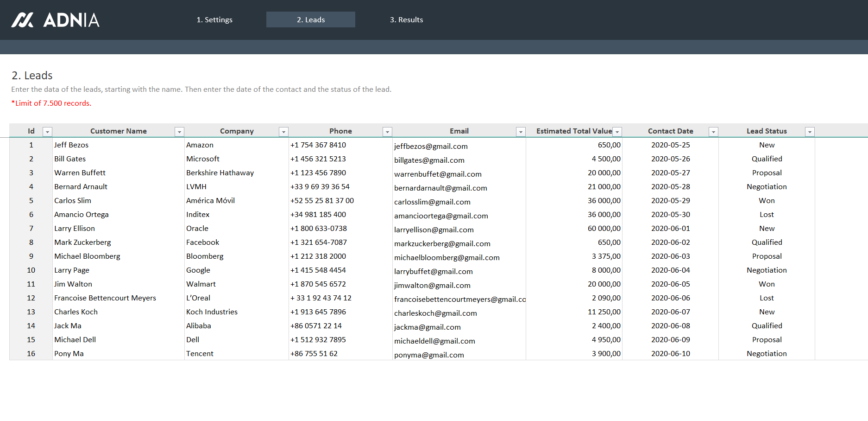Expand the Phone column filter arrow

click(x=387, y=132)
